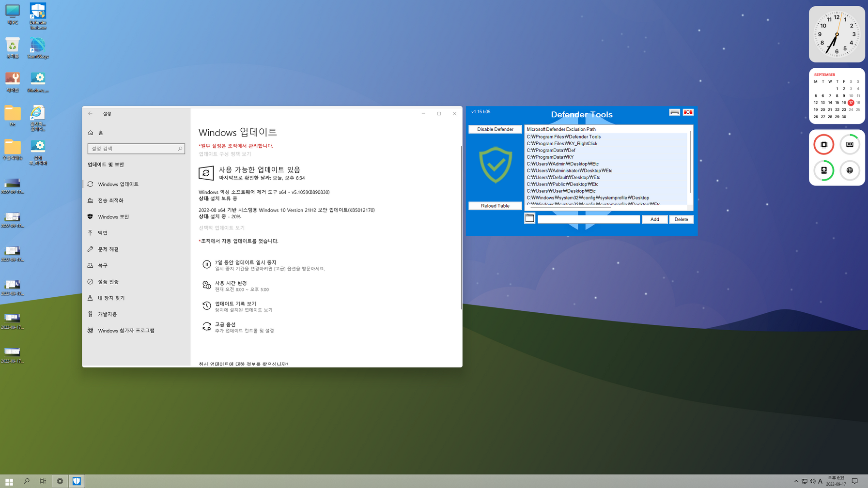Viewport: 868px width, 488px height.
Task: Open the Windows Start button
Action: point(9,481)
